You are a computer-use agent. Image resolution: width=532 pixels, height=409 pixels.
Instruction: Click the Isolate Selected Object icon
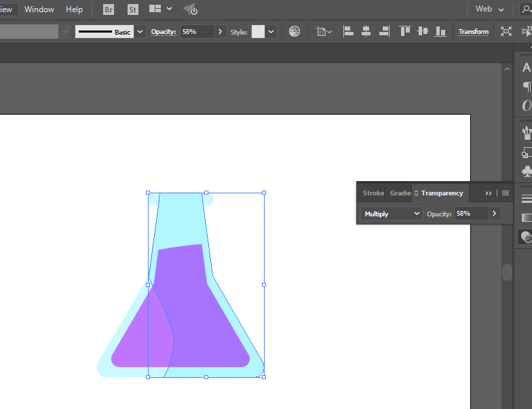(x=506, y=32)
